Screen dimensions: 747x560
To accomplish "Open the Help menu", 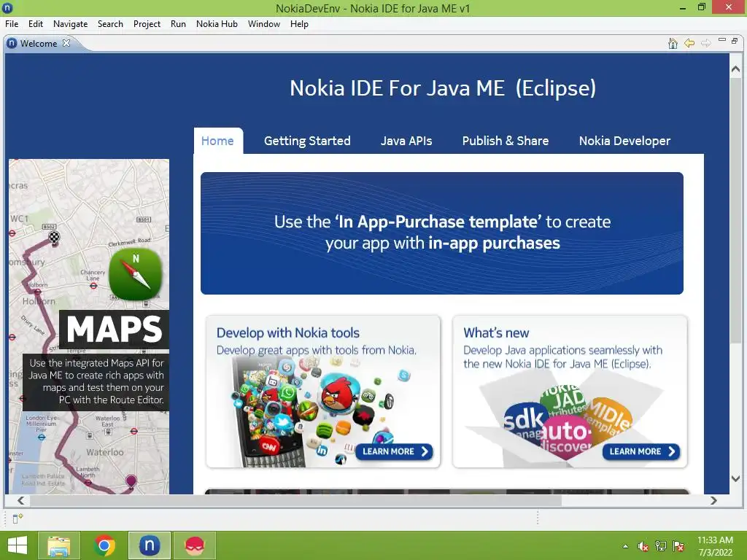I will click(299, 24).
